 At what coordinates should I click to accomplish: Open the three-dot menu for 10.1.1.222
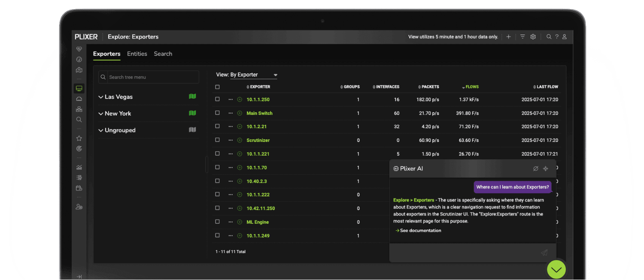pos(231,195)
